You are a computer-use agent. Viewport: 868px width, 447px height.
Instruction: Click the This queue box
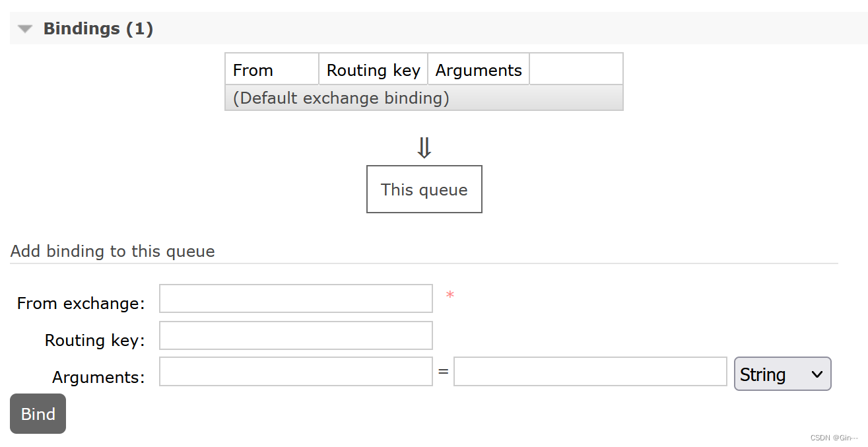pos(424,189)
